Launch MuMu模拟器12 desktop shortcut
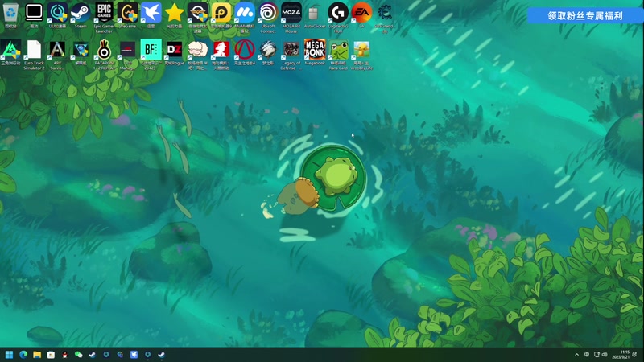The image size is (644, 362). click(245, 17)
